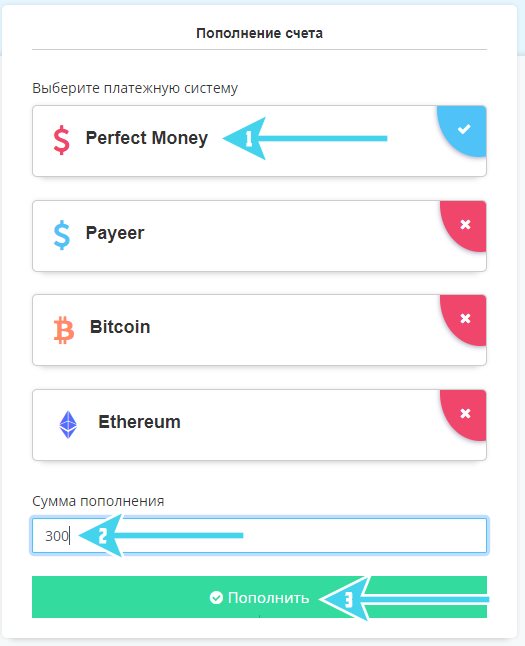Screen dimensions: 525x646
Task: Click the Сумма пополнения label
Action: (98, 501)
